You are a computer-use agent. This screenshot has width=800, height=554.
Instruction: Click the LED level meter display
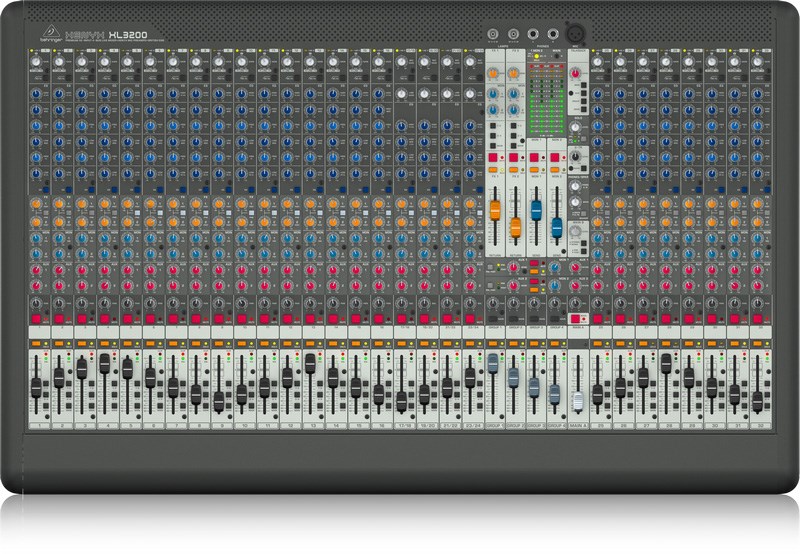pos(546,100)
